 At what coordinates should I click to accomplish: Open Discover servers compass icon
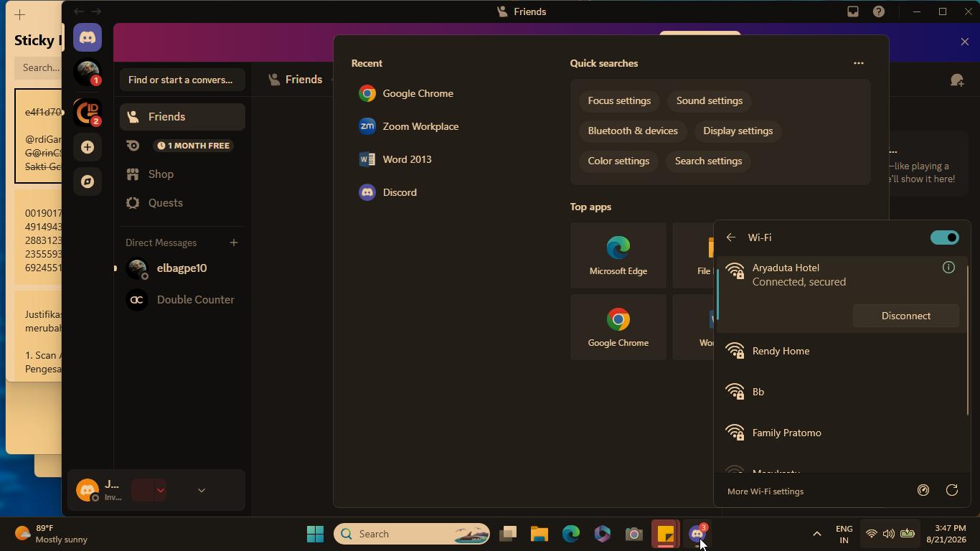point(88,182)
